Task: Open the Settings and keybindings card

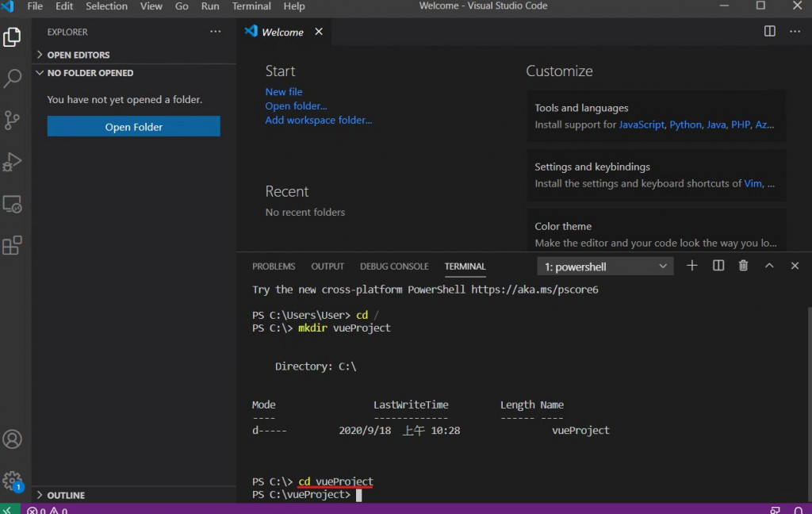Action: [656, 175]
